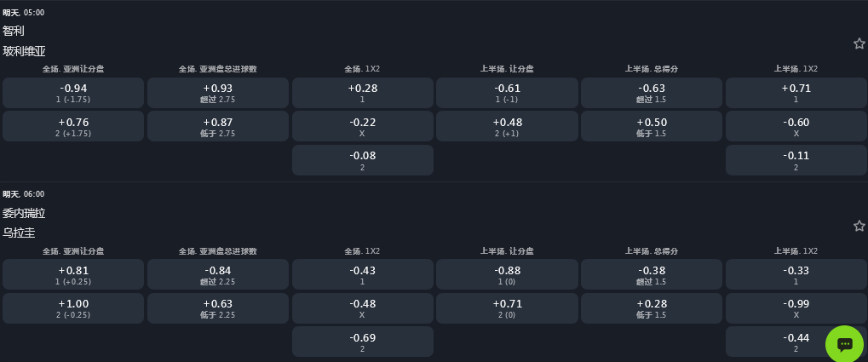Bet over 2.75 goals at +0.93
The image size is (868, 362).
pos(218,92)
